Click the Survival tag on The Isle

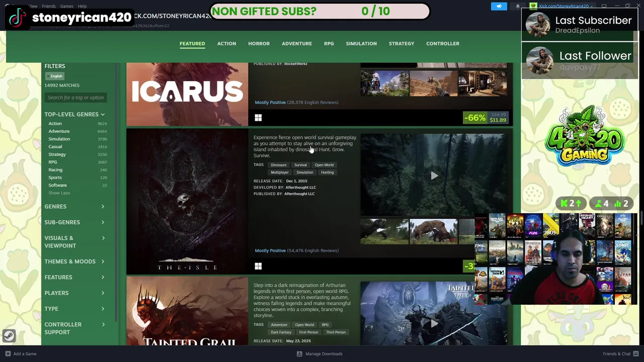(300, 165)
